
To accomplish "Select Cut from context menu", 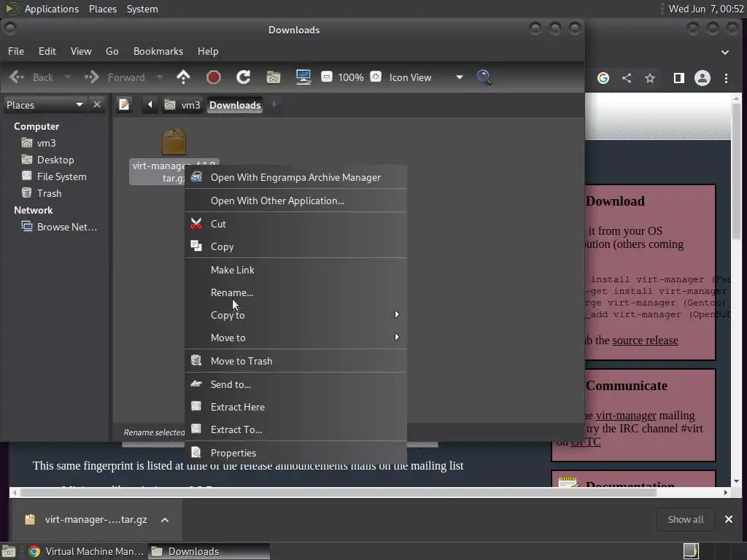I will 295,224.
